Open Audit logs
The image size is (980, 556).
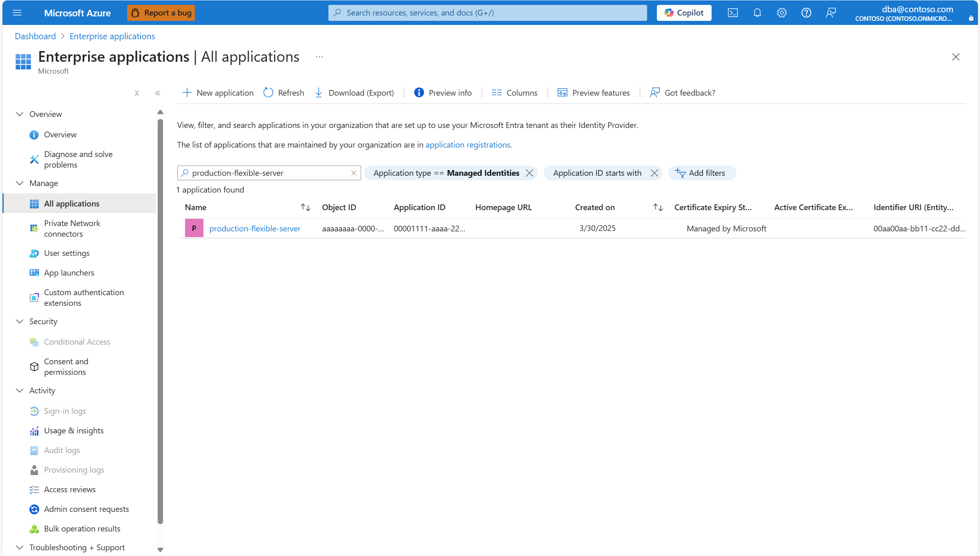pos(62,450)
